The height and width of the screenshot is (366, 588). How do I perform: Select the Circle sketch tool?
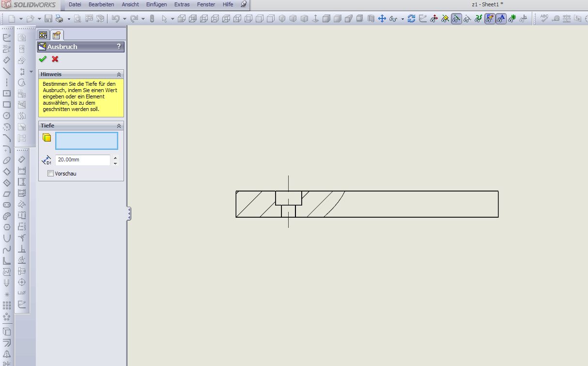[7, 116]
